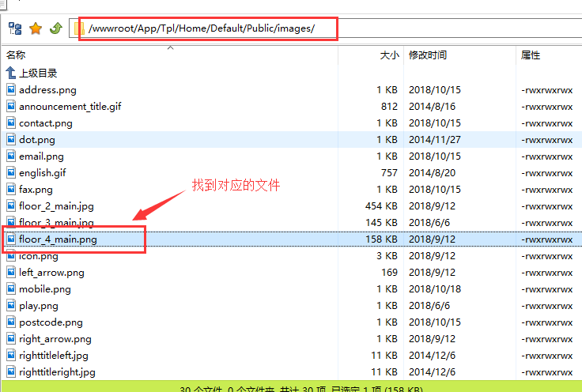
Task: Click the green refresh arrow icon
Action: pos(55,28)
